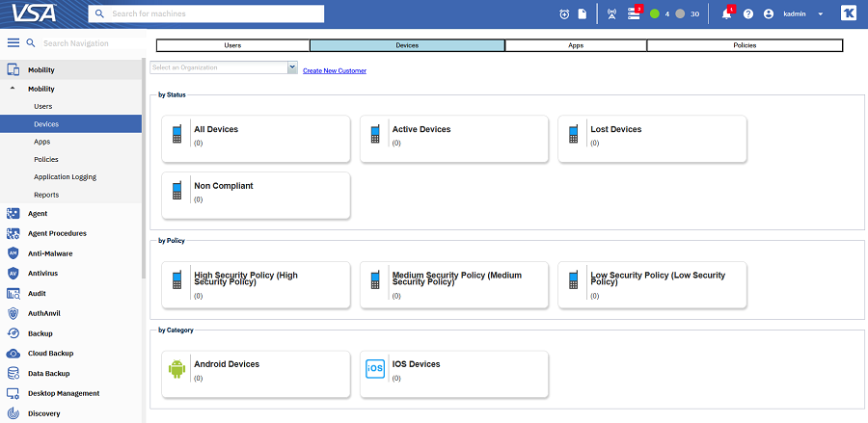Click the Agent Procedures module icon
This screenshot has width=868, height=423.
point(14,233)
